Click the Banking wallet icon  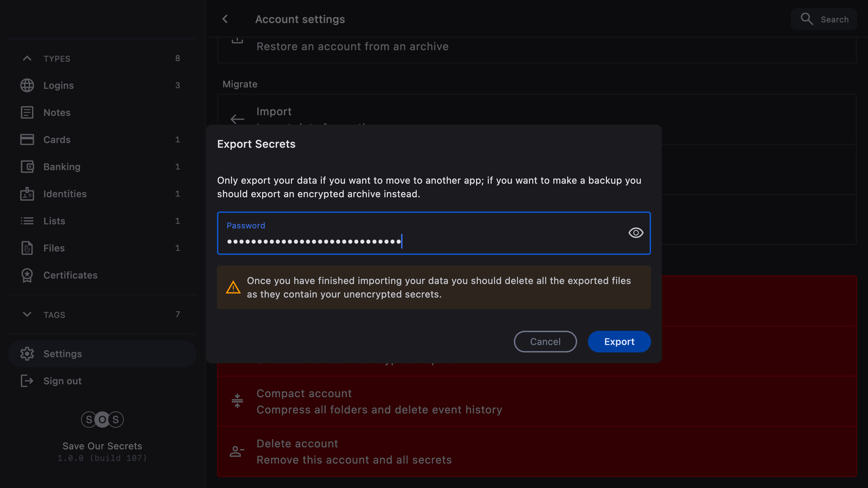click(x=27, y=167)
